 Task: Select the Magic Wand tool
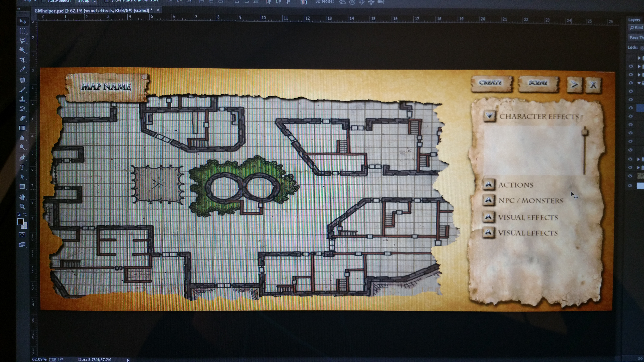22,50
